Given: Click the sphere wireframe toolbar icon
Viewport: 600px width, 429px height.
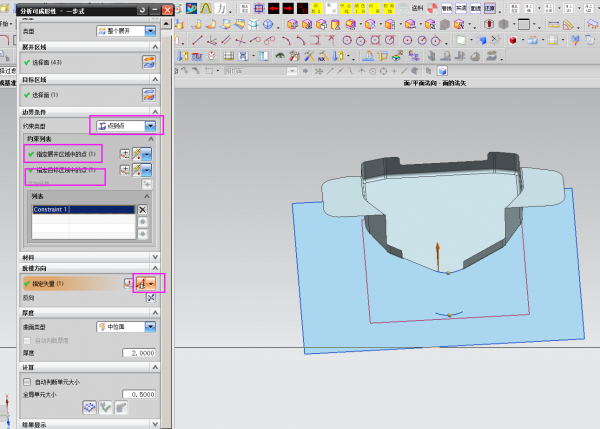Looking at the screenshot, I should click(268, 24).
